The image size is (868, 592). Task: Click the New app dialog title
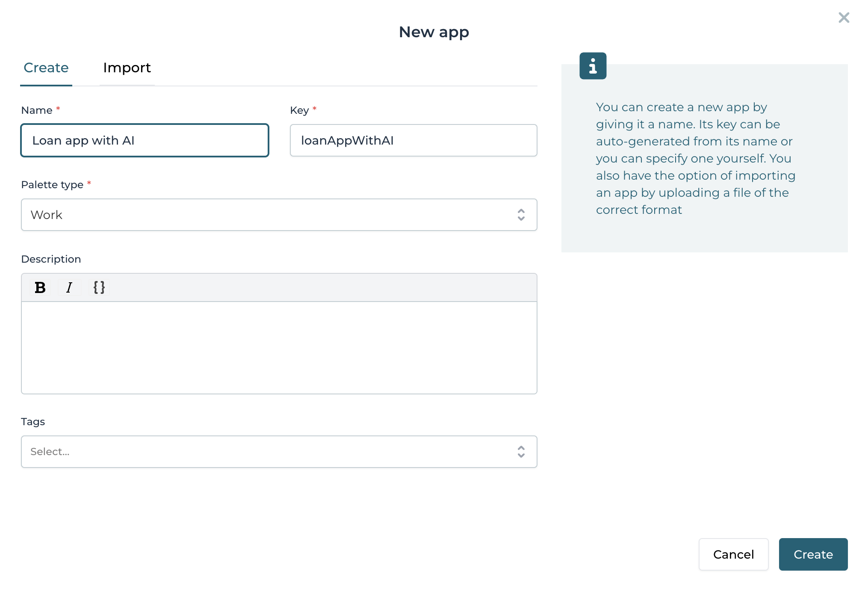(x=434, y=32)
